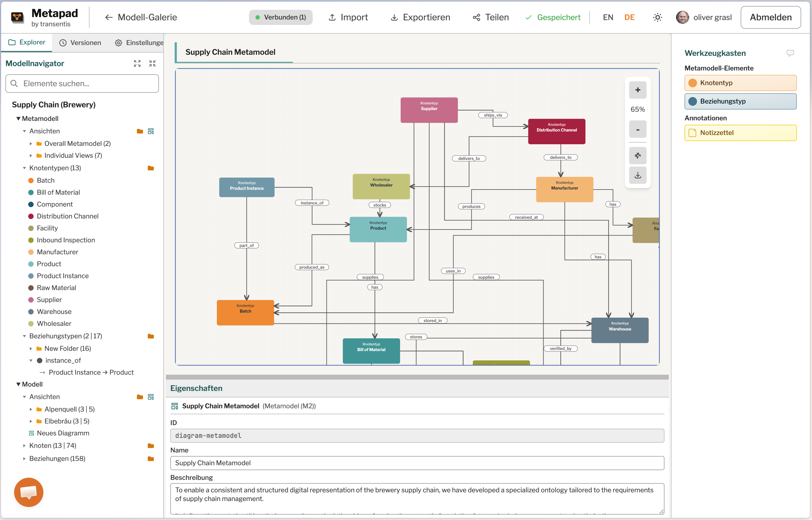Click the expand all icon in Modellnavigator
812x520 pixels.
tap(137, 63)
